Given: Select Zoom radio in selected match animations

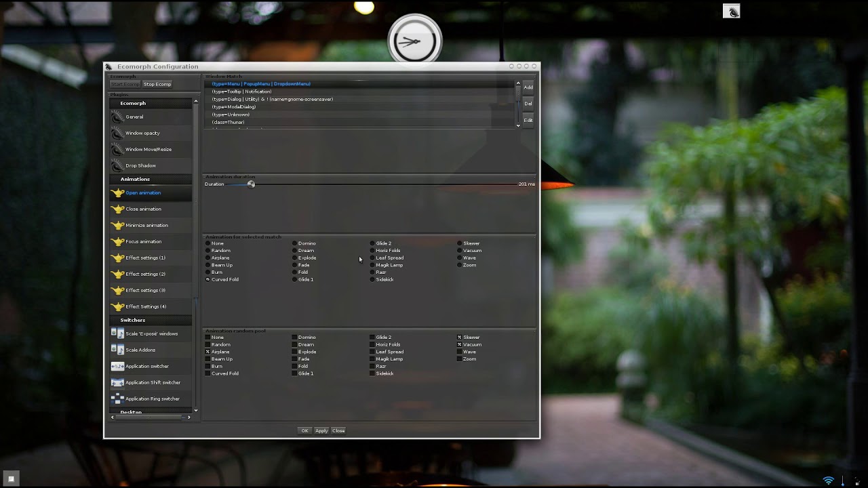Looking at the screenshot, I should click(x=459, y=265).
